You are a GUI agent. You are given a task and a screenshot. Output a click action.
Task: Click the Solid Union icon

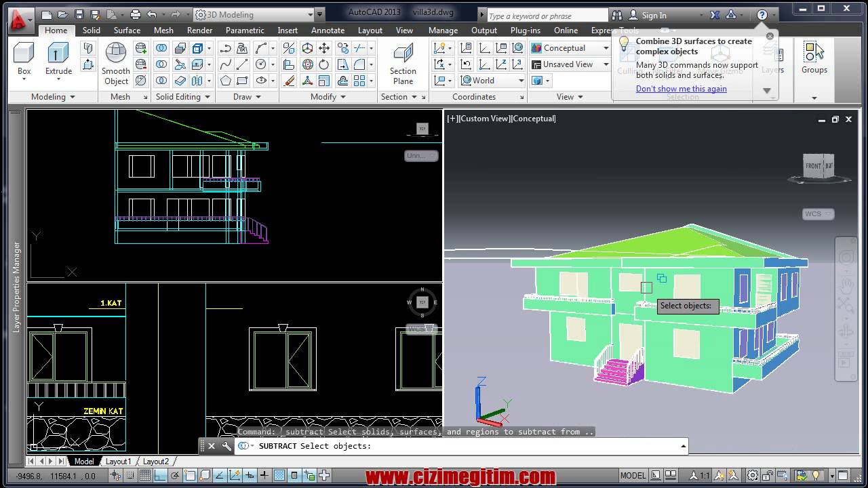(161, 48)
